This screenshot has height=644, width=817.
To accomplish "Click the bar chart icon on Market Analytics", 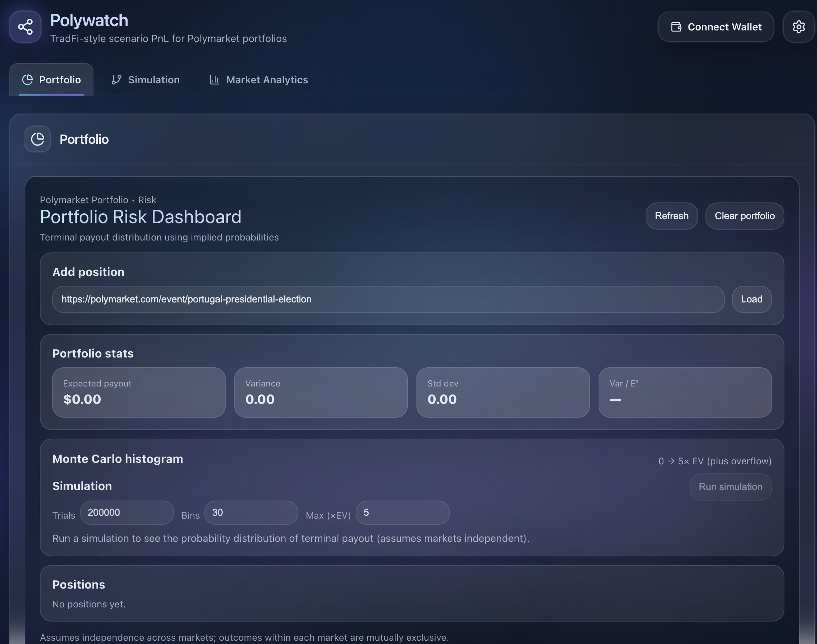I will [x=214, y=80].
